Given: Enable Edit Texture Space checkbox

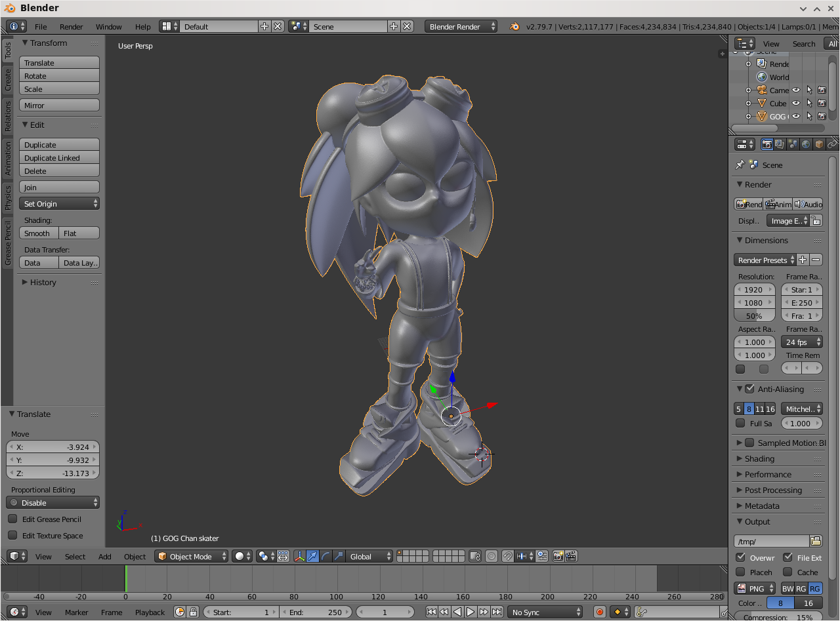Looking at the screenshot, I should [x=12, y=535].
